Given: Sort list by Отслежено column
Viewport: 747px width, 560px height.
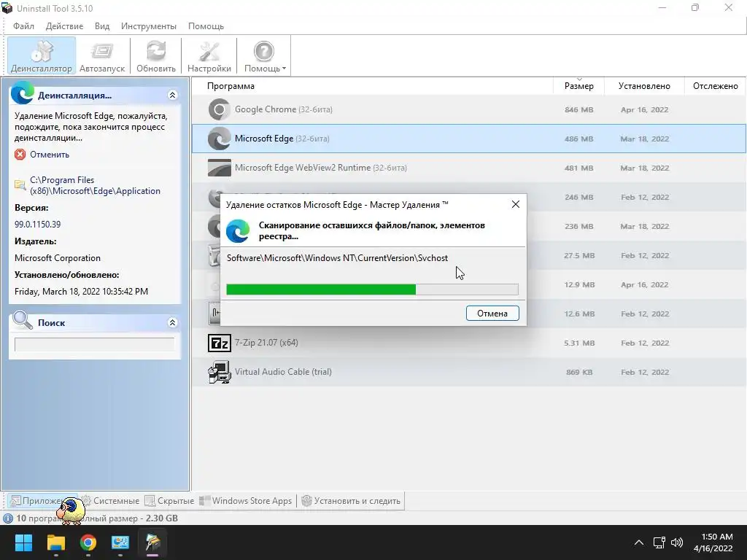Looking at the screenshot, I should (x=715, y=86).
